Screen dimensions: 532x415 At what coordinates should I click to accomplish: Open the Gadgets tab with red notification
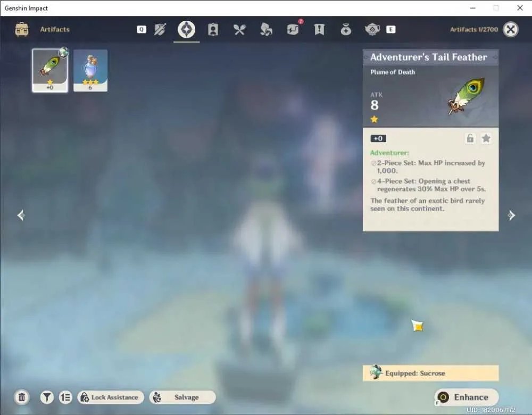tap(293, 29)
